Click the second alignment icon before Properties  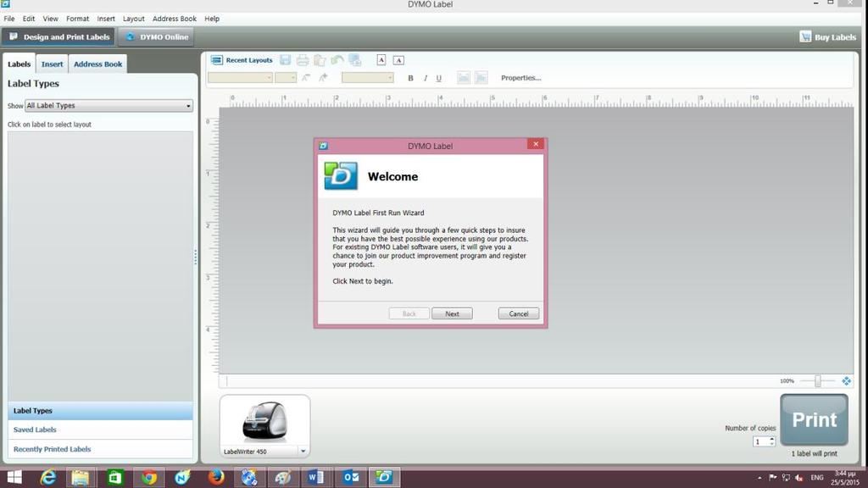pos(481,78)
